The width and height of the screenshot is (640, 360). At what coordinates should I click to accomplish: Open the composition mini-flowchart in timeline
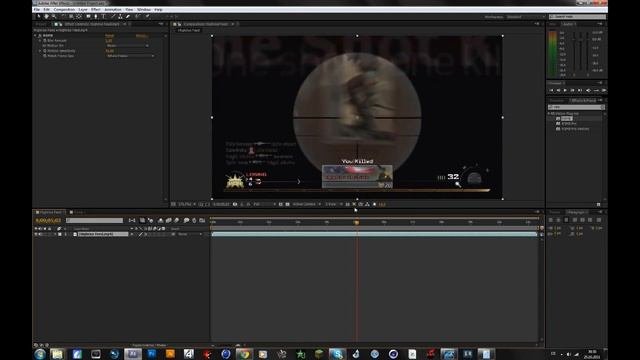tap(132, 220)
